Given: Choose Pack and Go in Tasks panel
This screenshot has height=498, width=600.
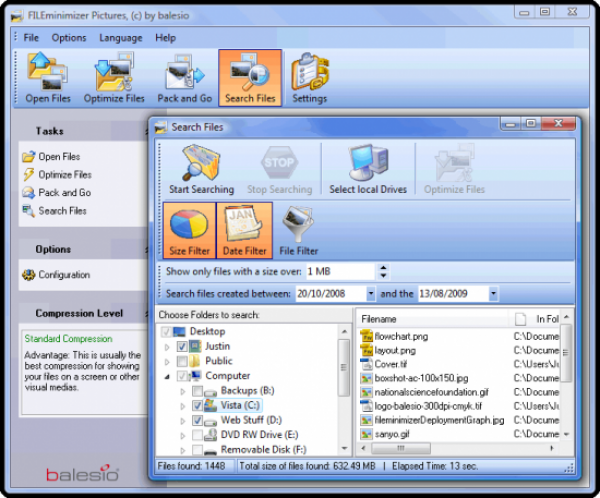Looking at the screenshot, I should [57, 193].
